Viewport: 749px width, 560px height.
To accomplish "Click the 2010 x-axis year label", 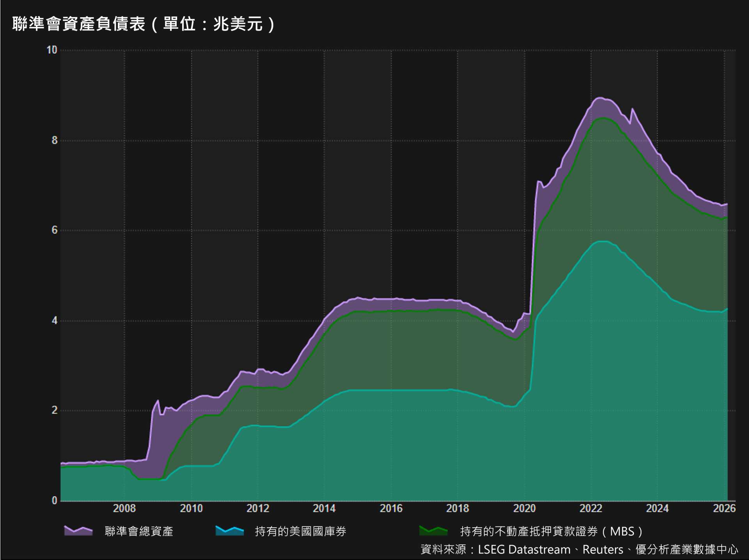I will [191, 508].
